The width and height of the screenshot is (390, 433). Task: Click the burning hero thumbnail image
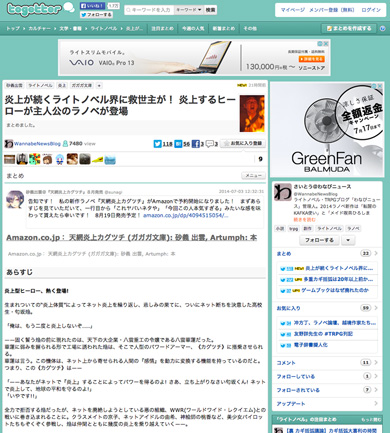pyautogui.click(x=252, y=113)
